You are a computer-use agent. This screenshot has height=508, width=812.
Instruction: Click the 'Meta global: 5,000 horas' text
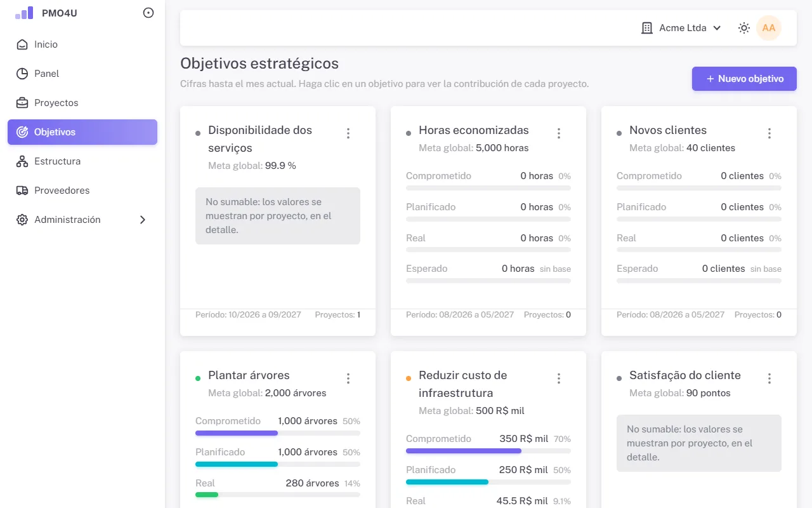(474, 148)
